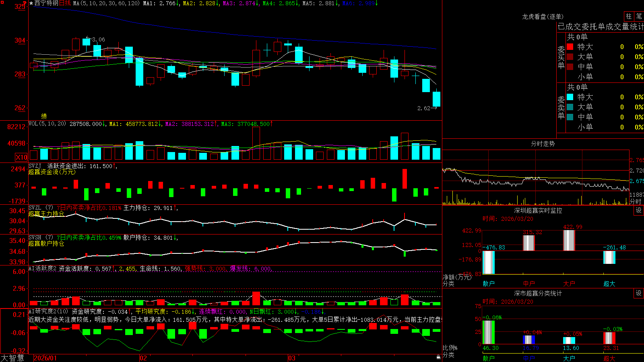The image size is (644, 362).
Task: Click the VOL(5,10,20) indicator label
Action: (x=47, y=123)
